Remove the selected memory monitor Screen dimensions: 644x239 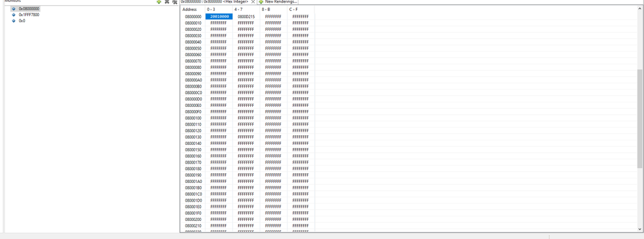tap(167, 2)
